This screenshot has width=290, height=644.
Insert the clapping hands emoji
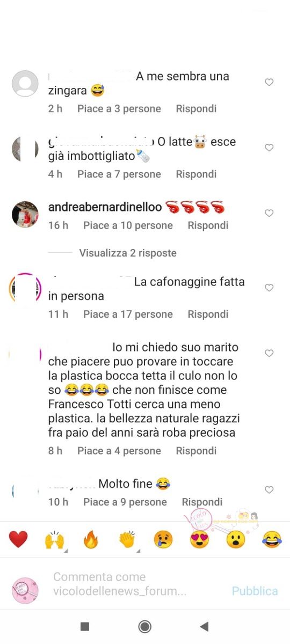tap(127, 539)
